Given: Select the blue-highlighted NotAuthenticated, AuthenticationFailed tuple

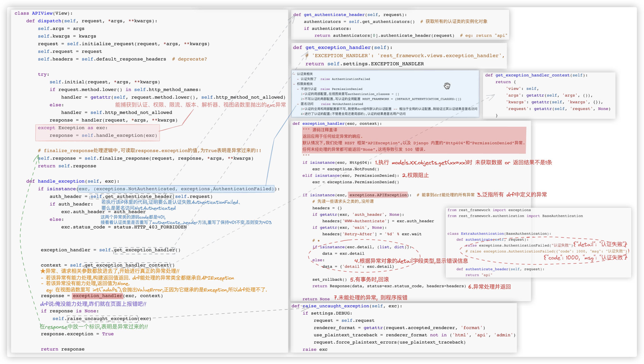Looking at the screenshot, I should point(176,189).
